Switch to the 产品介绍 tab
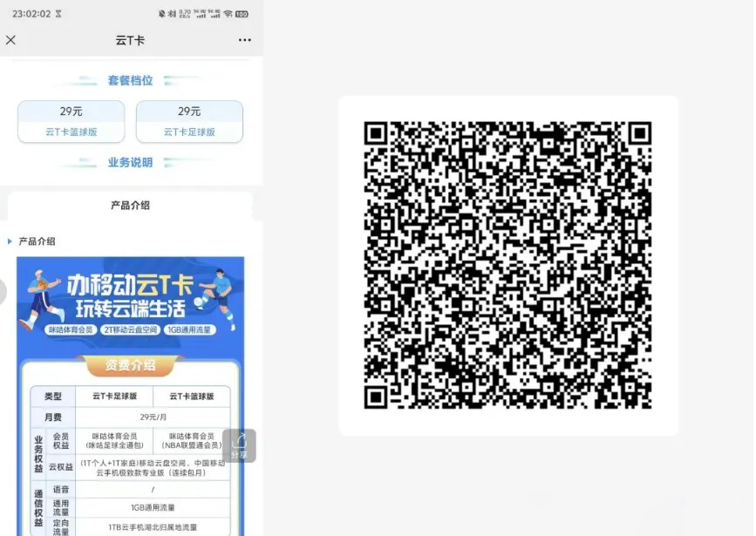The height and width of the screenshot is (536, 756). pos(130,206)
